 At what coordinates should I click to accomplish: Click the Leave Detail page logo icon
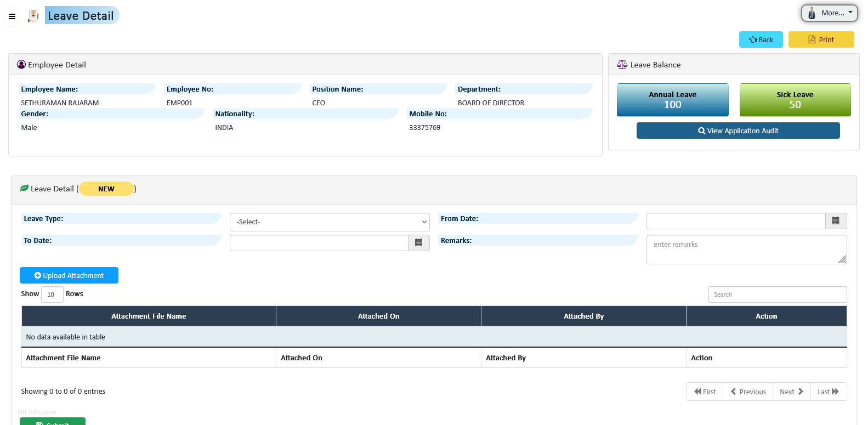(33, 16)
